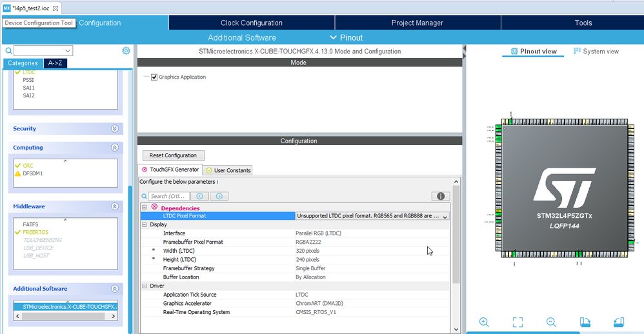This screenshot has width=644, height=334.
Task: Click the Graphics Accelerator ChromART (DMA2D) value
Action: [319, 304]
